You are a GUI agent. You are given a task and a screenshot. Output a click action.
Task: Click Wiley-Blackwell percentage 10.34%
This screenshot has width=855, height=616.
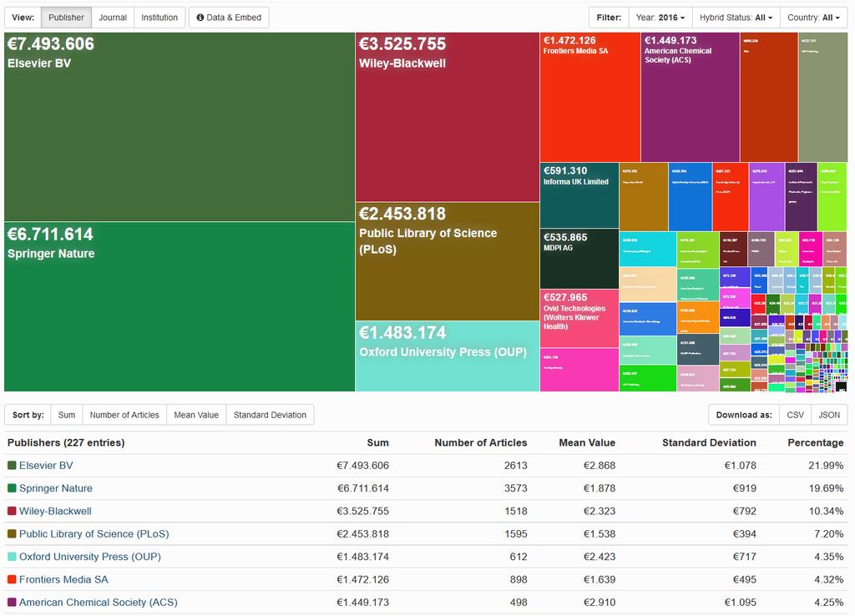tap(826, 512)
